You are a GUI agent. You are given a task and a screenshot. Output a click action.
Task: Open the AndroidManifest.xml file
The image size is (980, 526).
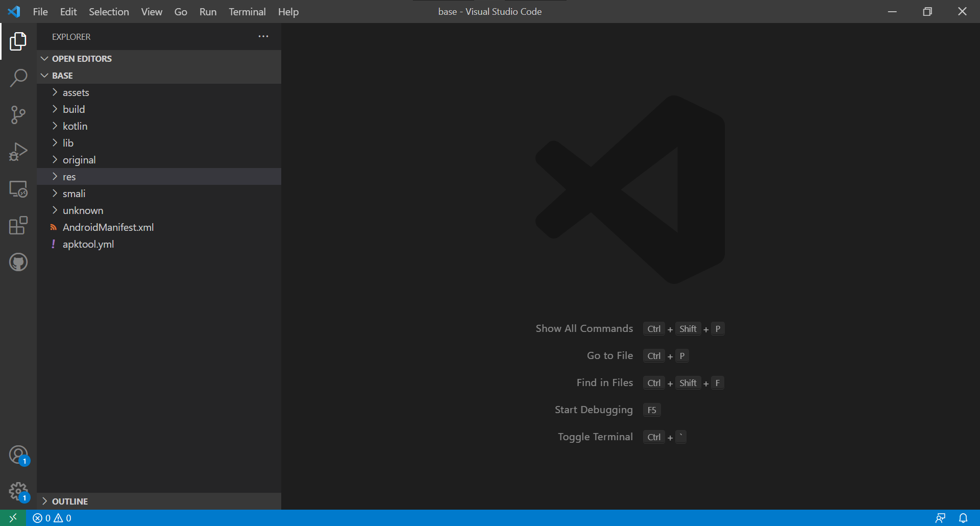(159, 227)
